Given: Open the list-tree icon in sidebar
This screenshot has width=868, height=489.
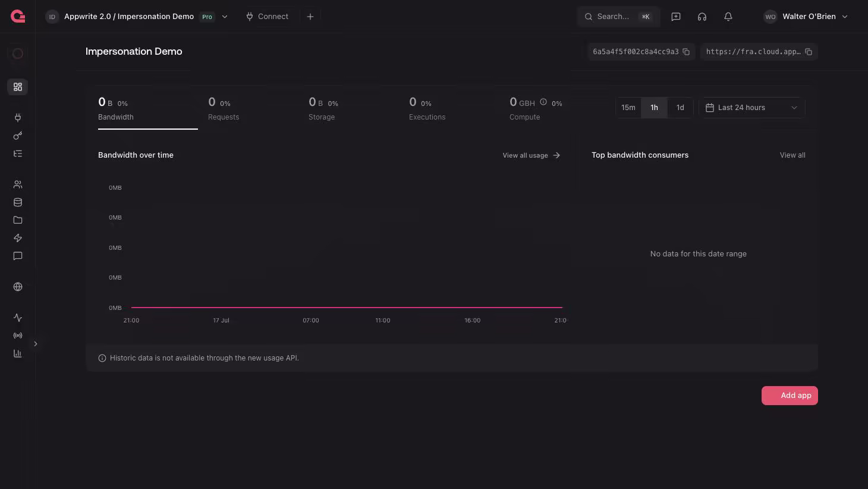Looking at the screenshot, I should pos(18,153).
